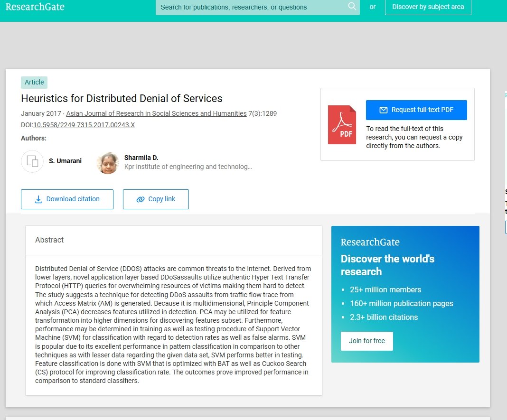Open author Sharmila D. profile
507x420 pixels.
point(141,158)
